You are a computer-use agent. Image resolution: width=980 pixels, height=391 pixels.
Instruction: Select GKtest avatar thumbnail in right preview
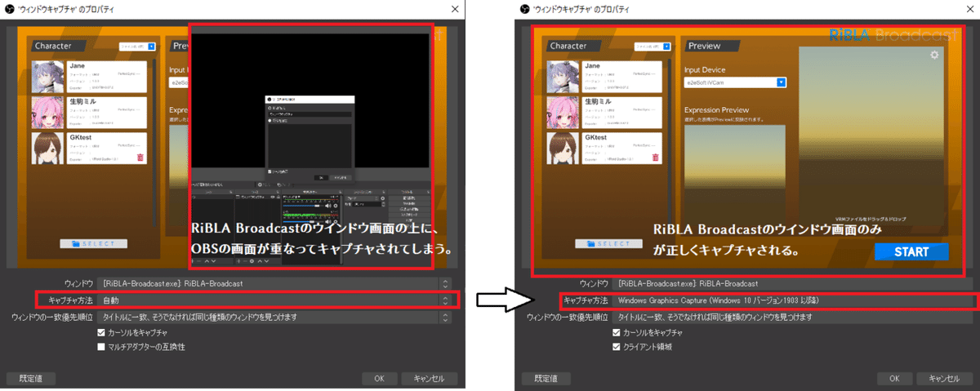click(564, 149)
